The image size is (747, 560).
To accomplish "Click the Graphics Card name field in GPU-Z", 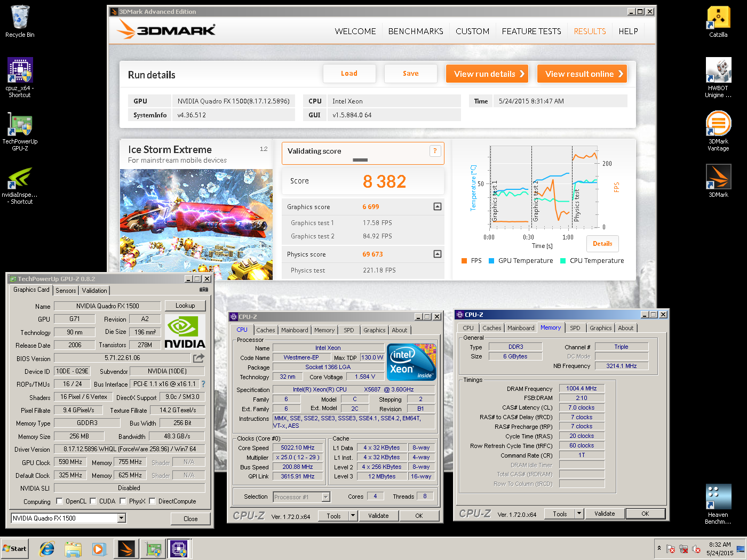I will [x=107, y=306].
